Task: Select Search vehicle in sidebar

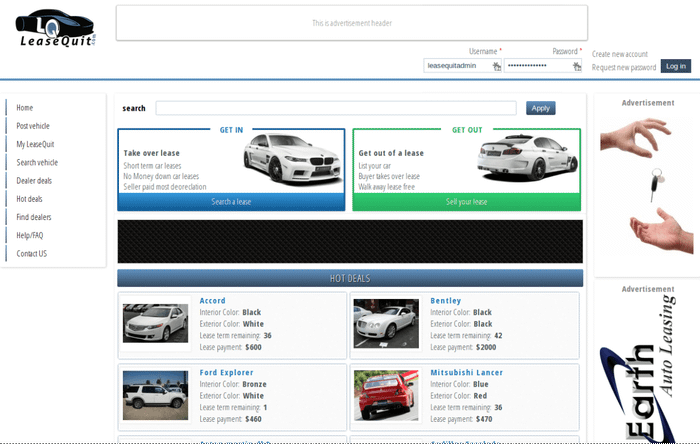Action: 37,162
